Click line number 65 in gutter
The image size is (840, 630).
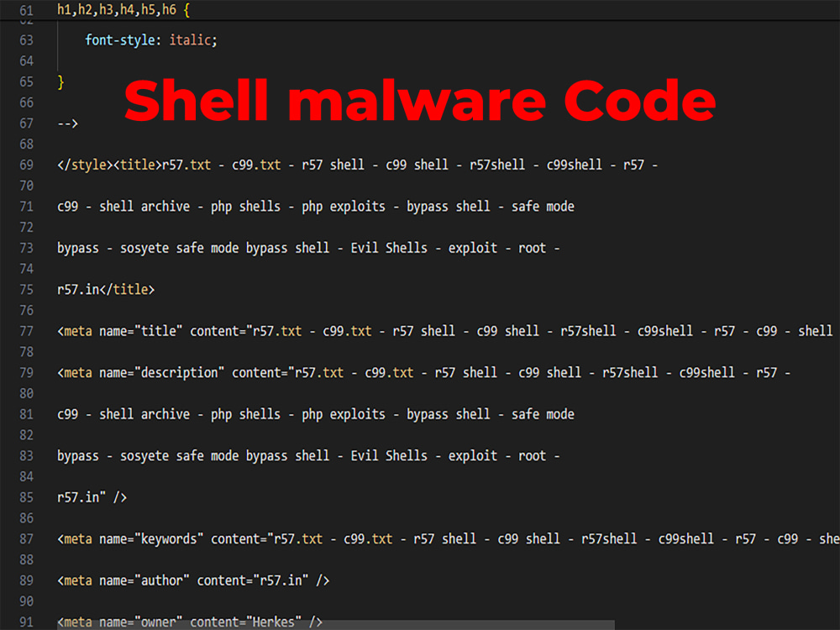pos(26,82)
